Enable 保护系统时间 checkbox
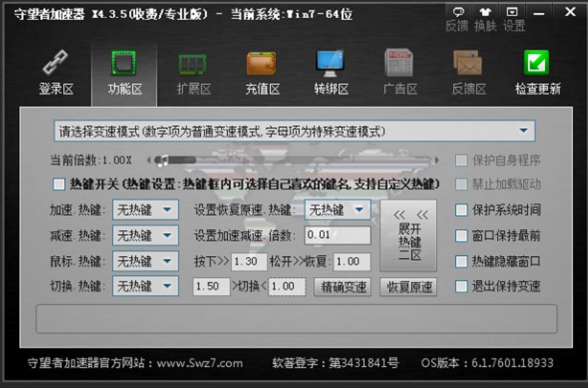The width and height of the screenshot is (588, 388). click(461, 210)
